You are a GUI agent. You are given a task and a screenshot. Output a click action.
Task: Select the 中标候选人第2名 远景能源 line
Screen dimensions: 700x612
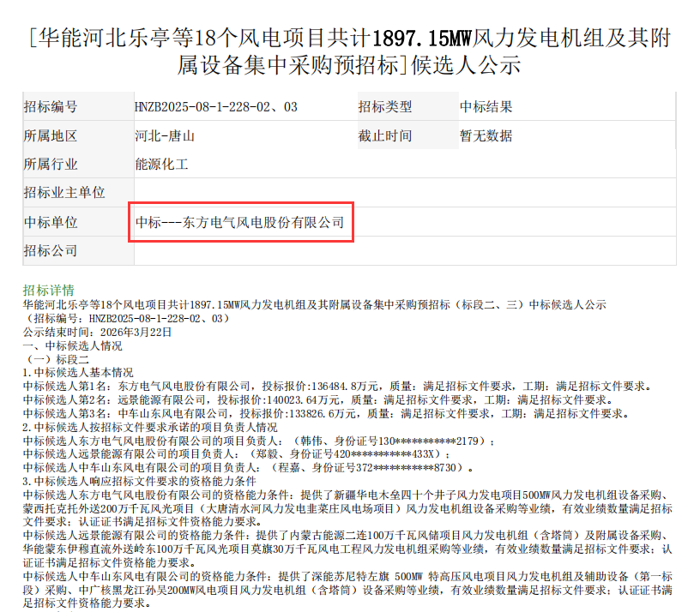pyautogui.click(x=319, y=400)
